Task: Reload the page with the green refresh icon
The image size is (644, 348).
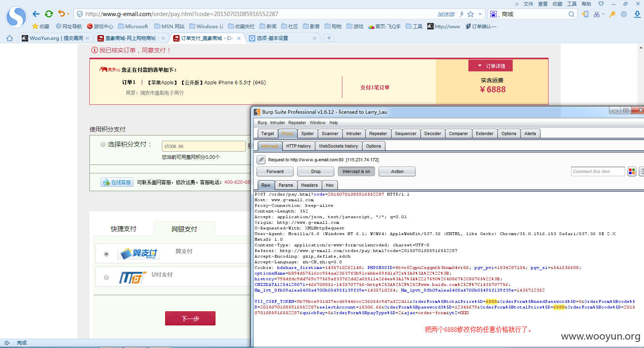Action: [49, 14]
